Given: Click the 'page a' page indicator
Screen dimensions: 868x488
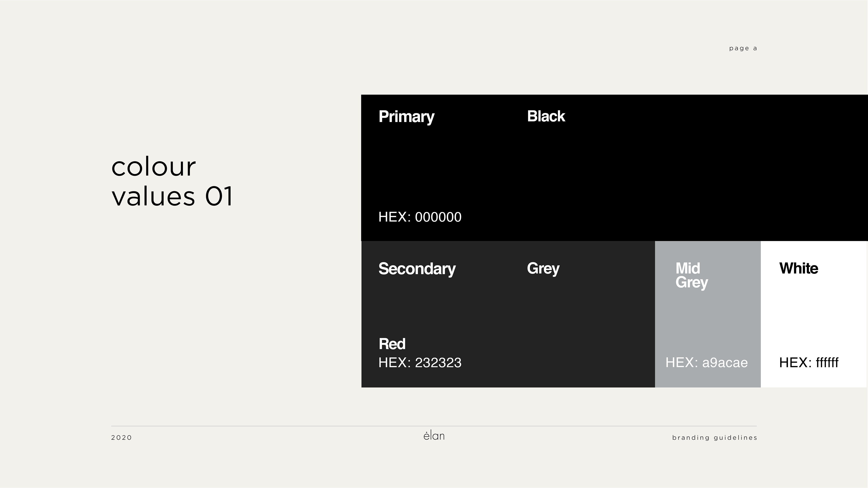Looking at the screenshot, I should [743, 49].
